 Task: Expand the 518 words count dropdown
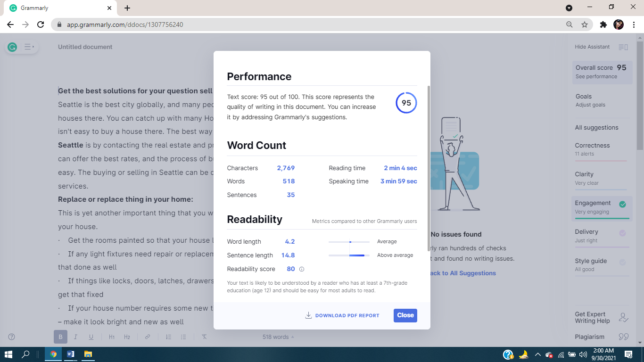pos(278,337)
